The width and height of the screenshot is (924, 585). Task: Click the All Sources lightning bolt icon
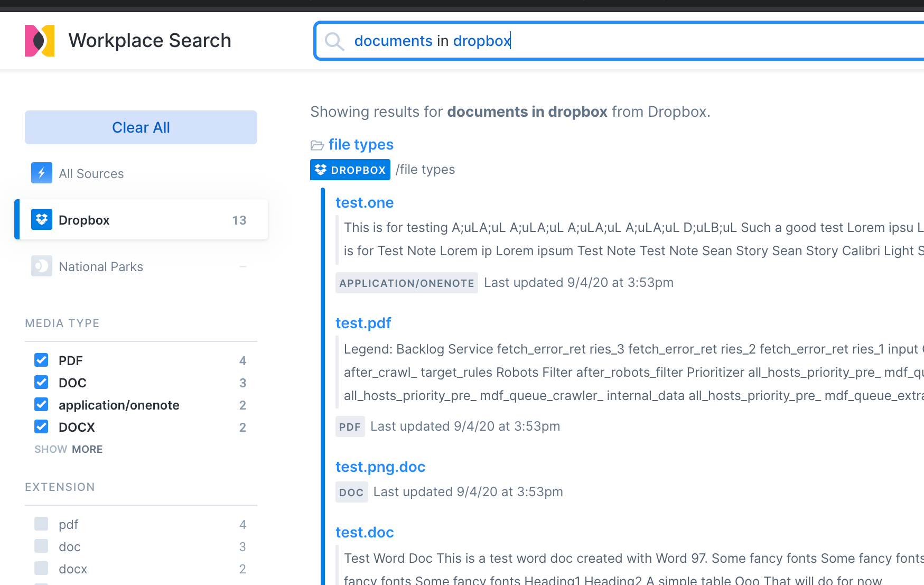pyautogui.click(x=41, y=173)
